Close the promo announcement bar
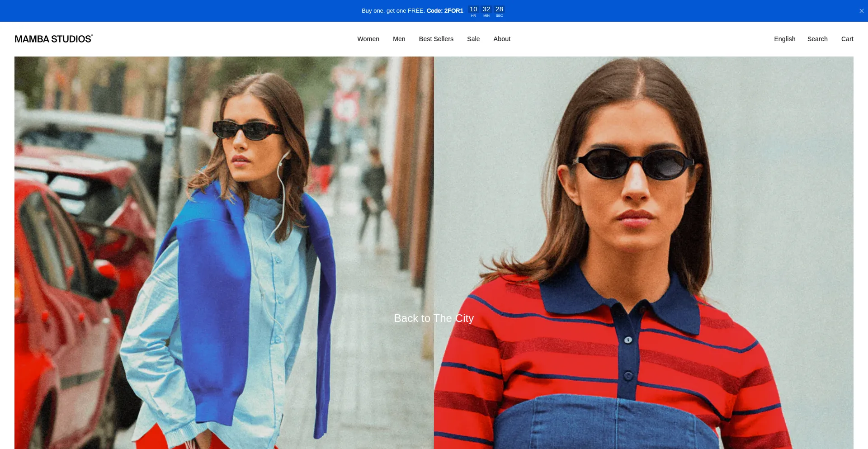The image size is (868, 449). [861, 11]
